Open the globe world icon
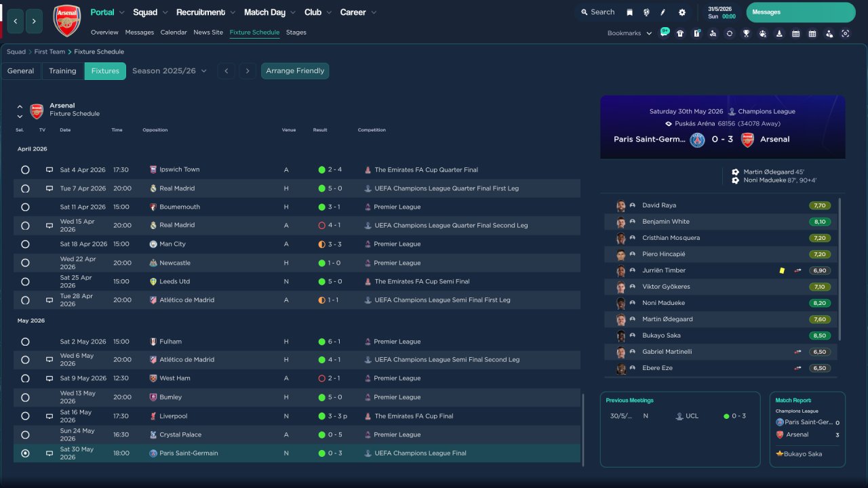868x488 pixels. 646,12
